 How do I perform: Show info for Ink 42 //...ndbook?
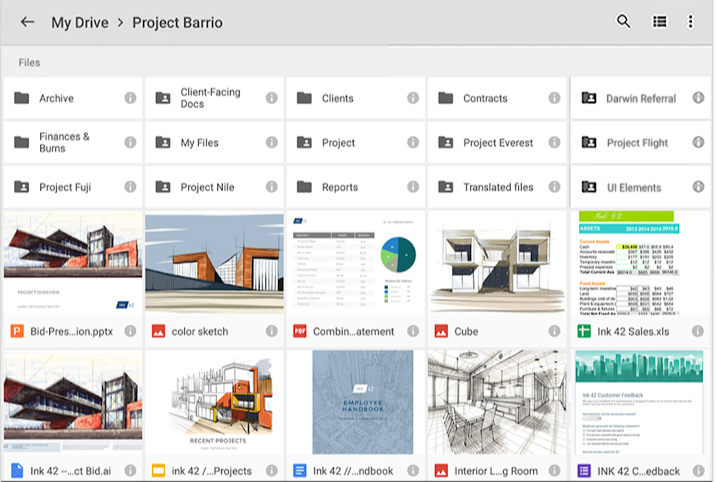[x=413, y=470]
